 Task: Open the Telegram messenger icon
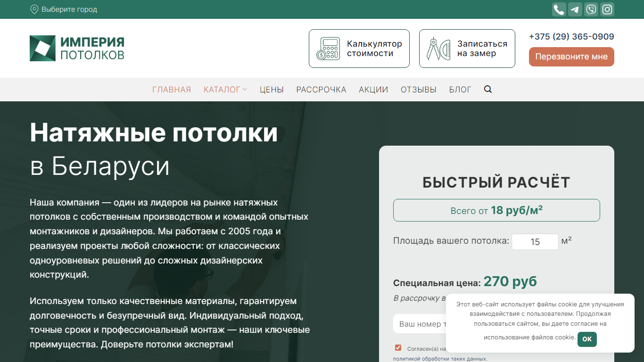point(575,9)
